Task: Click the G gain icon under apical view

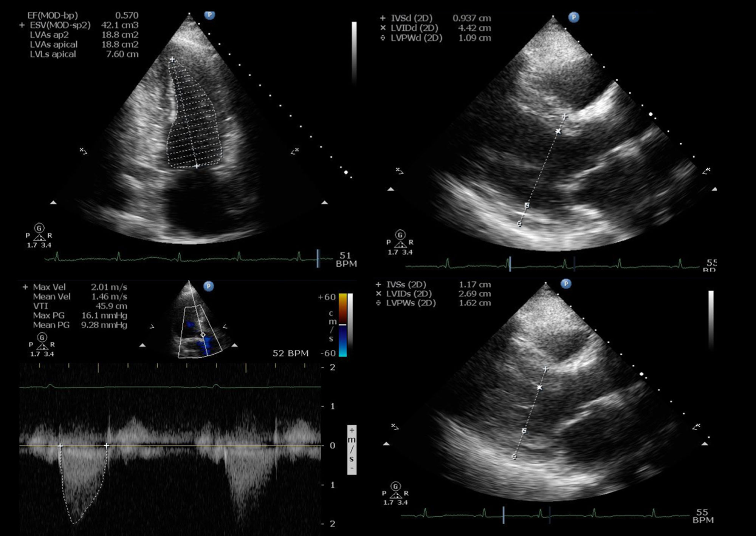Action: pyautogui.click(x=39, y=228)
